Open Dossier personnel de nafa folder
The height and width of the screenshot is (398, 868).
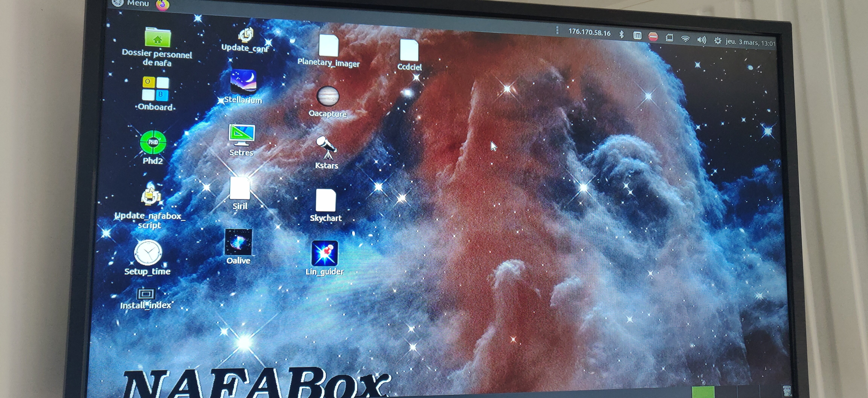(157, 38)
